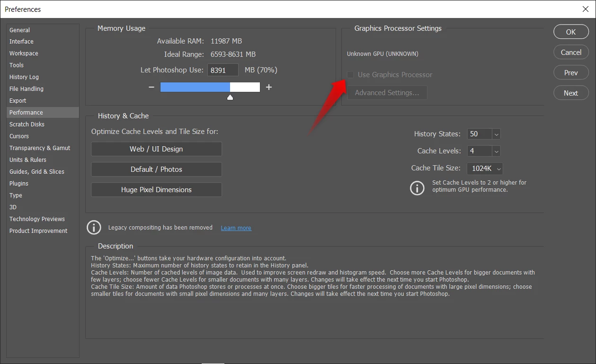This screenshot has height=364, width=596.
Task: Click the plus icon beside memory slider
Action: (269, 87)
